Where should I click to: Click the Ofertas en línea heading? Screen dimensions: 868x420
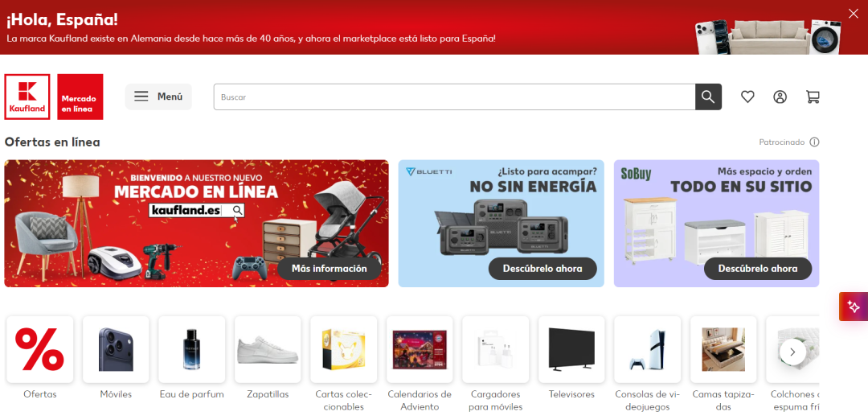tap(52, 142)
